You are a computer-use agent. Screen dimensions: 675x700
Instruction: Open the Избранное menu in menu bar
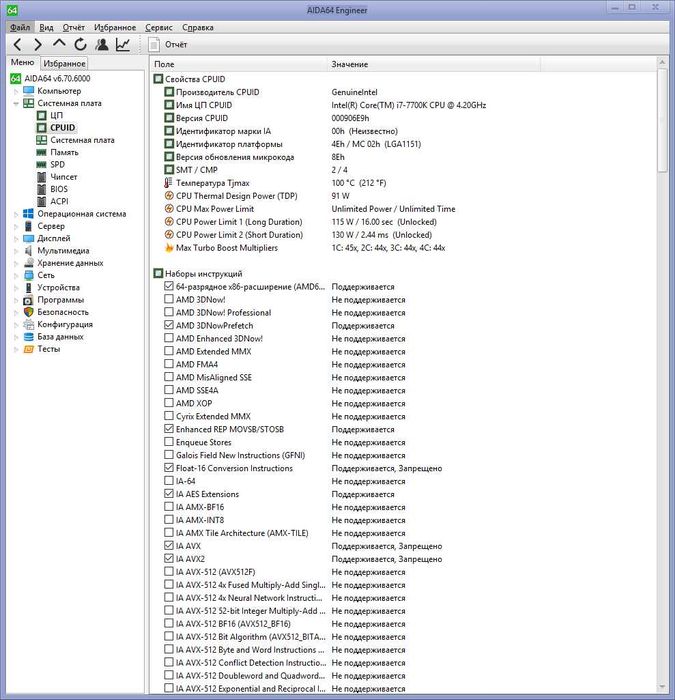(x=115, y=27)
